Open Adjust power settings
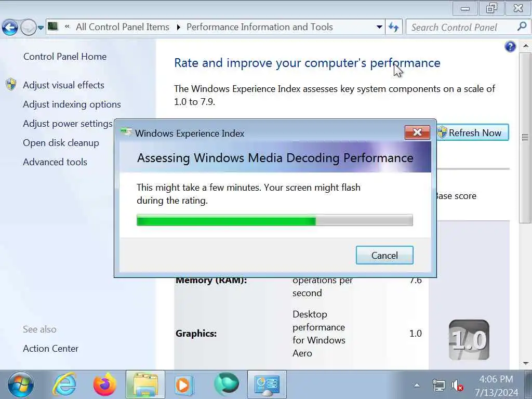The height and width of the screenshot is (399, 532). (x=68, y=124)
